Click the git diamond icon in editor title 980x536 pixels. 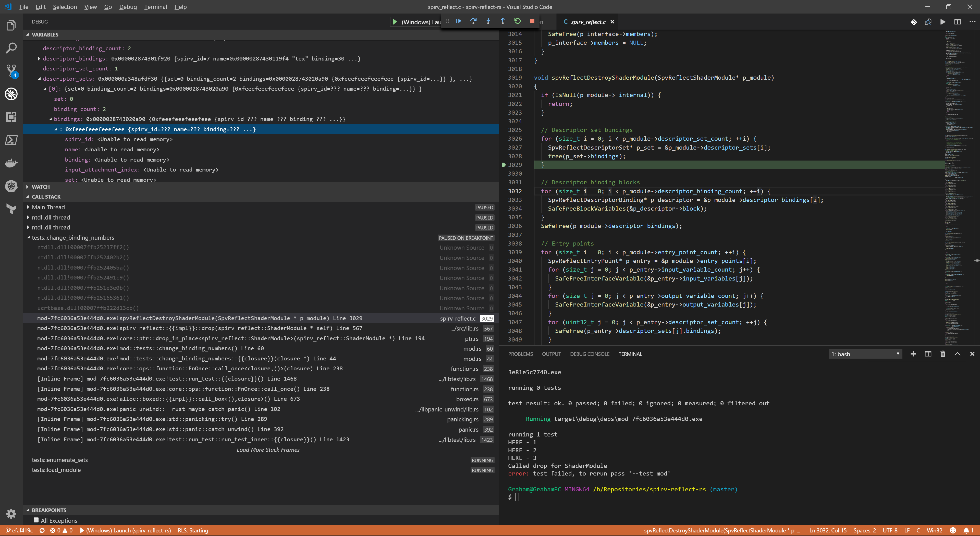(914, 22)
